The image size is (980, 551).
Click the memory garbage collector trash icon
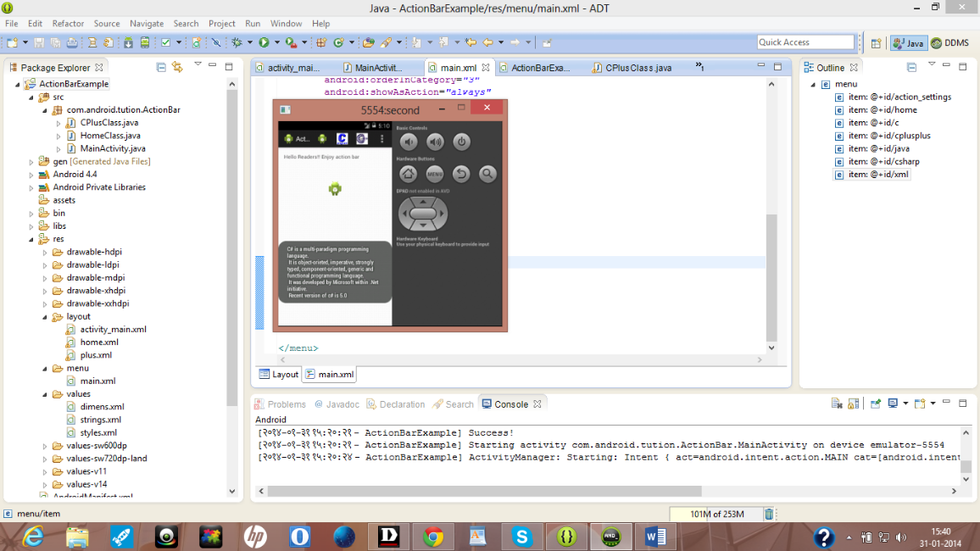click(x=769, y=515)
